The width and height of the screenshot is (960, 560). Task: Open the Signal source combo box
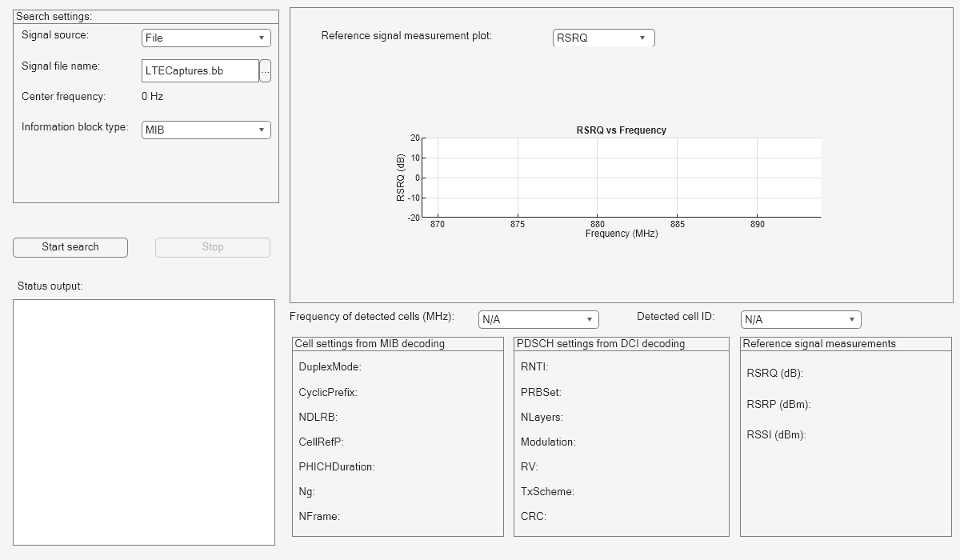(x=206, y=37)
